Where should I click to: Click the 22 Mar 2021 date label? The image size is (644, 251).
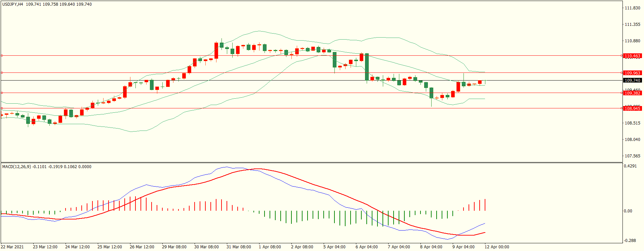(12, 247)
